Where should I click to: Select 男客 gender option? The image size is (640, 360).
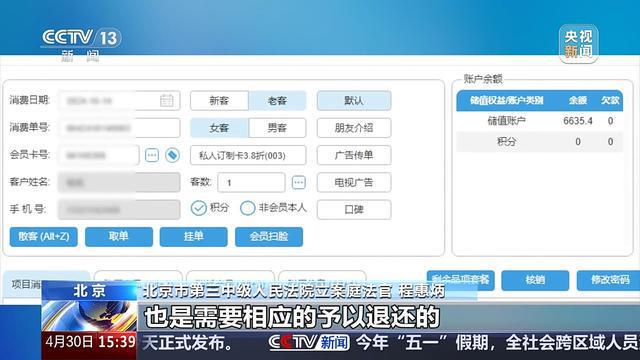point(277,128)
